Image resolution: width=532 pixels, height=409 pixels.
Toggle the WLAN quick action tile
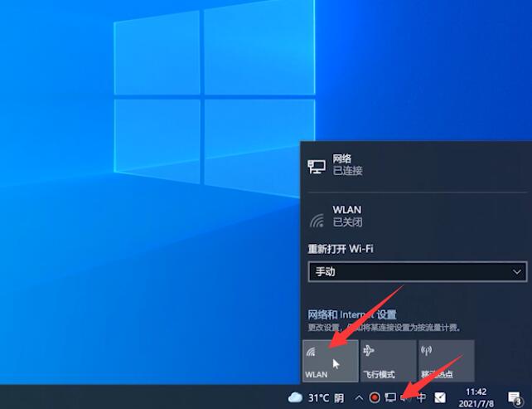[330, 360]
